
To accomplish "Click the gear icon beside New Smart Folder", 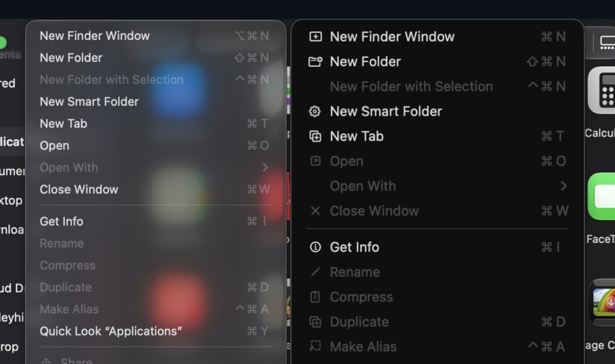I will point(315,111).
